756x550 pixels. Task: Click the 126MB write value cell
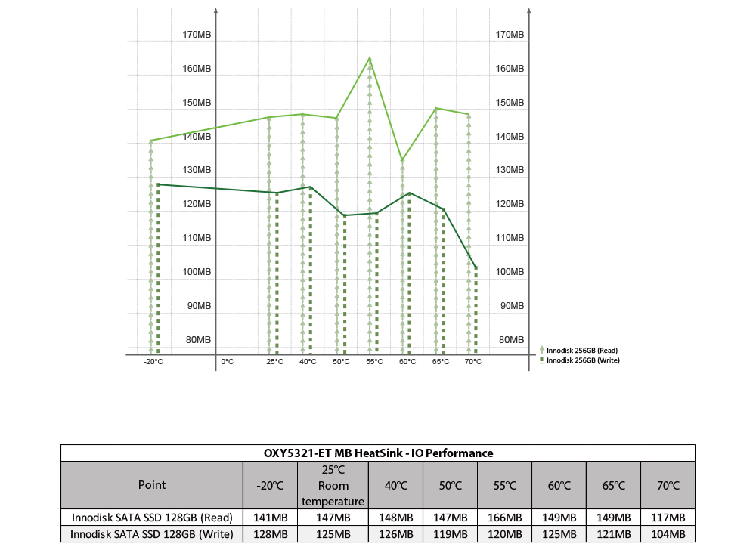(x=396, y=534)
